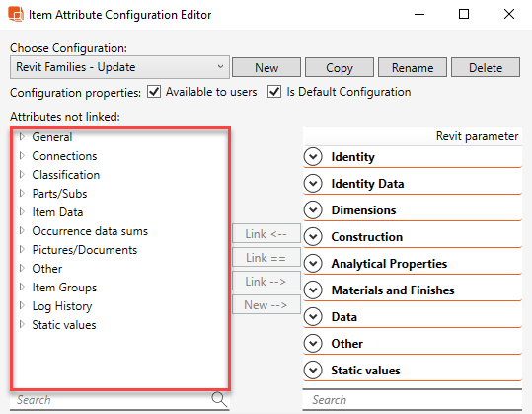
Task: Select Occurrence data sums tree item
Action: (x=90, y=231)
